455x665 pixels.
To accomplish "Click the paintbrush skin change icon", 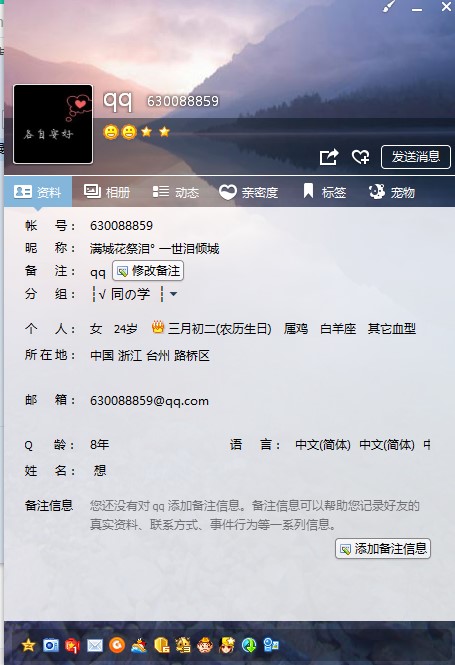I will tap(389, 6).
